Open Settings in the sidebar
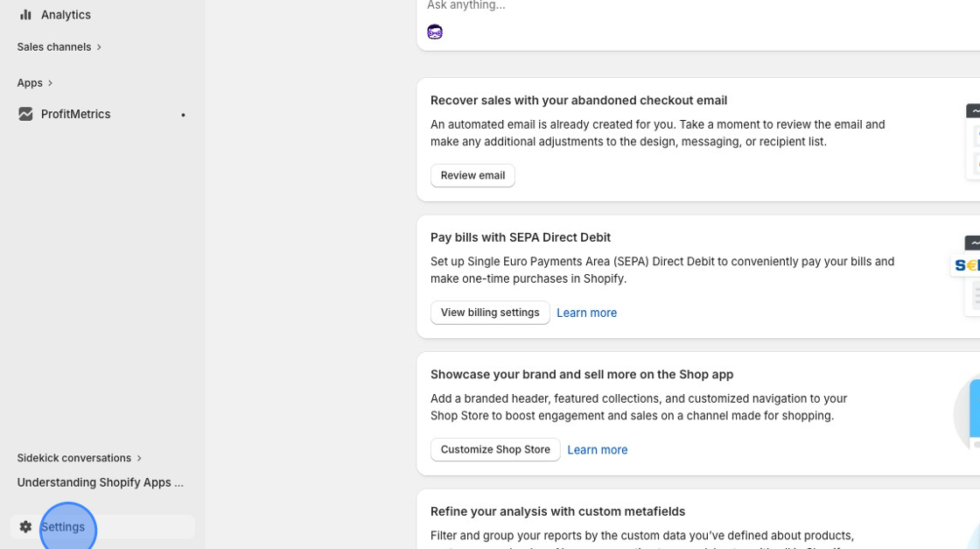This screenshot has width=980, height=549. 101,527
